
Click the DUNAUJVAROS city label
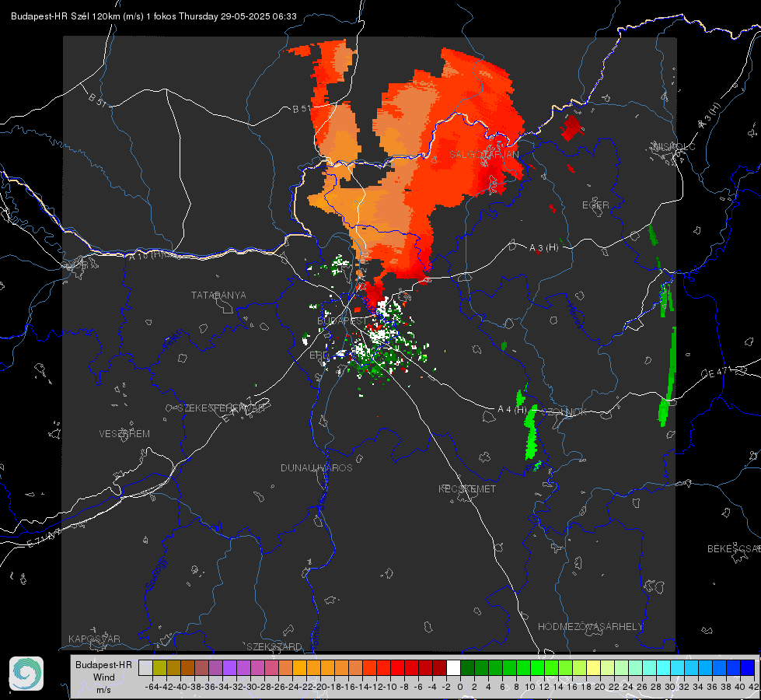pyautogui.click(x=316, y=467)
